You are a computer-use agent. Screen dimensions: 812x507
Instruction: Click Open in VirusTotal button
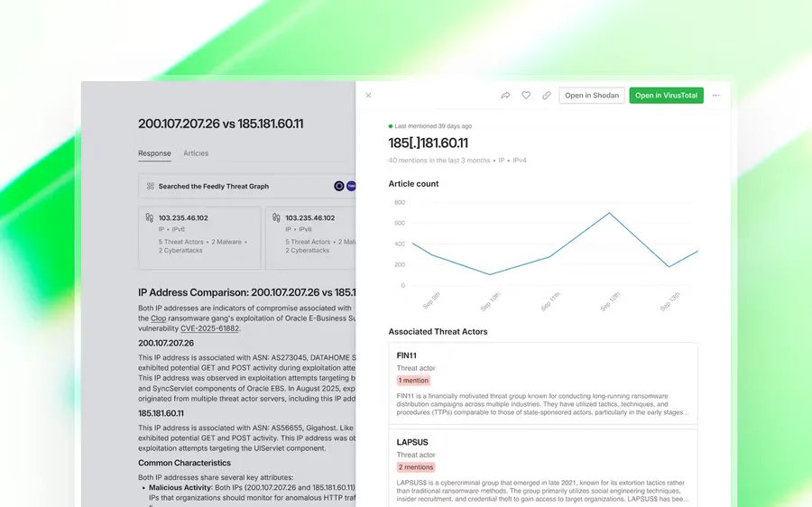pos(666,96)
